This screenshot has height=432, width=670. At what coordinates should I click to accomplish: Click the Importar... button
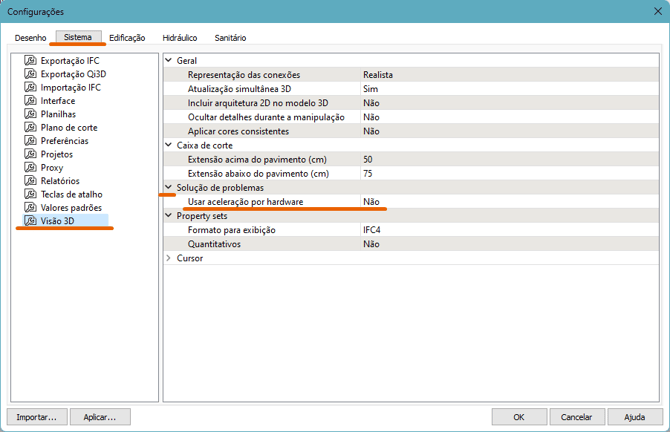tap(38, 416)
